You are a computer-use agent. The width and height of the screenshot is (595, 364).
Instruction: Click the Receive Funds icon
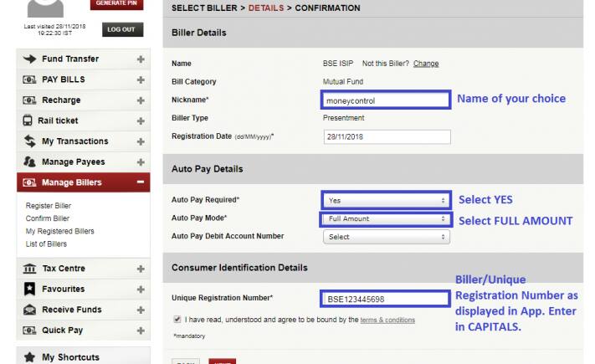point(28,310)
